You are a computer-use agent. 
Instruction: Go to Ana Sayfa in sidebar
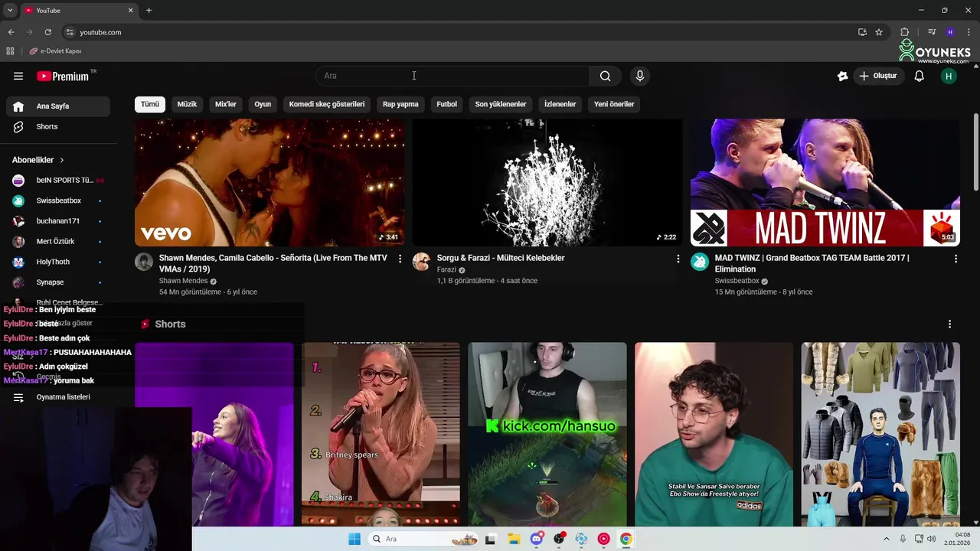click(x=58, y=106)
